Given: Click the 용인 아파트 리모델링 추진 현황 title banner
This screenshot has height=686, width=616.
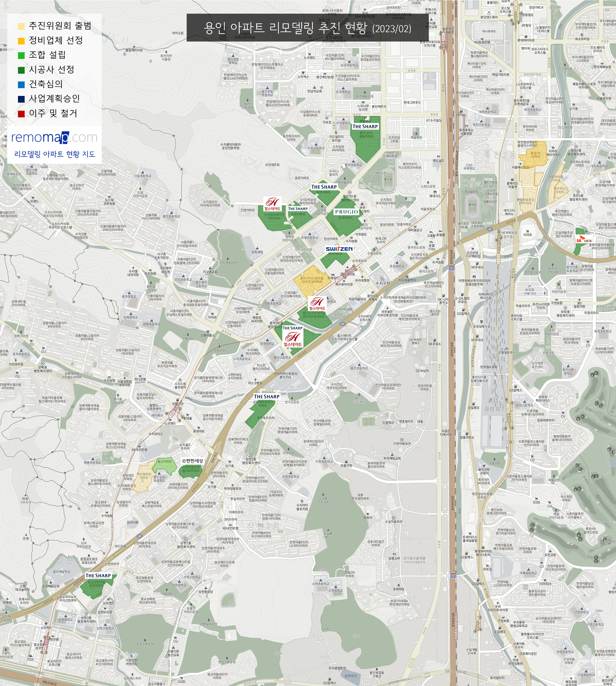Looking at the screenshot, I should (x=307, y=28).
